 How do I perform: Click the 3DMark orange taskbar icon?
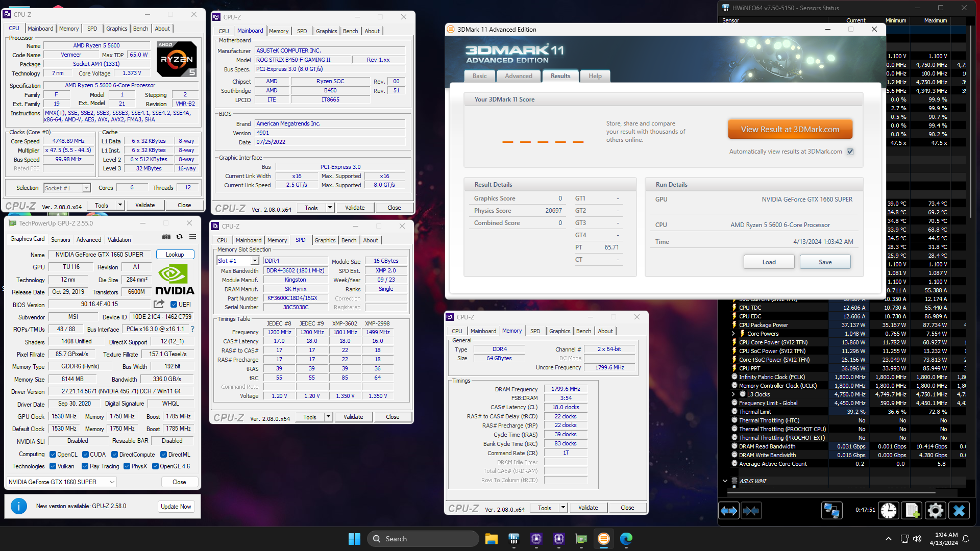pyautogui.click(x=603, y=539)
